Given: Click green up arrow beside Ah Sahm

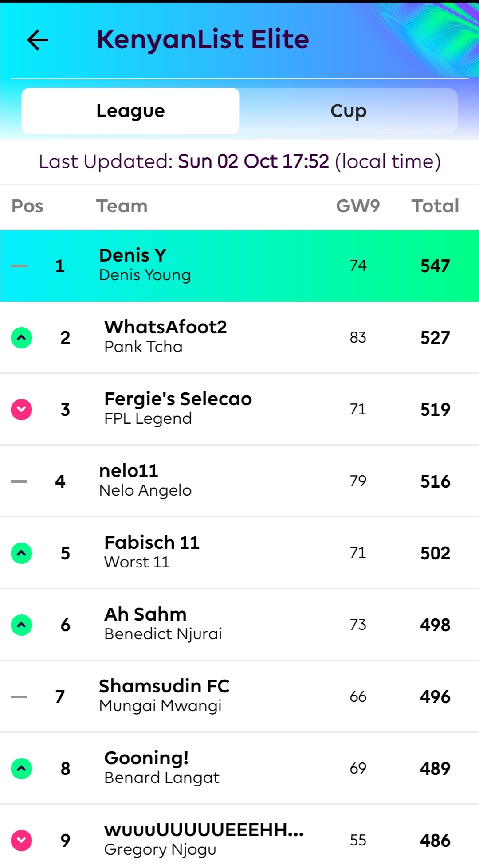Looking at the screenshot, I should (21, 625).
